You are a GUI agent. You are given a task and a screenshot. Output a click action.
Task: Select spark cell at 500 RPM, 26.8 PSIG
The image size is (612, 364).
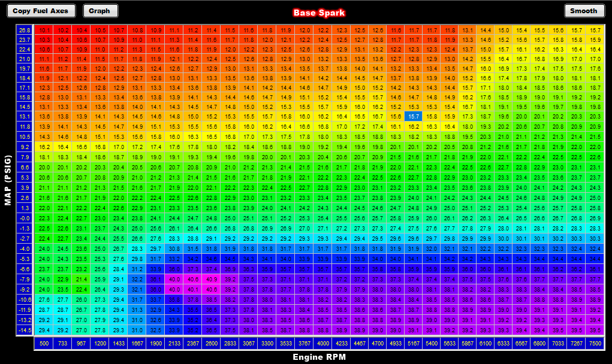pyautogui.click(x=44, y=30)
